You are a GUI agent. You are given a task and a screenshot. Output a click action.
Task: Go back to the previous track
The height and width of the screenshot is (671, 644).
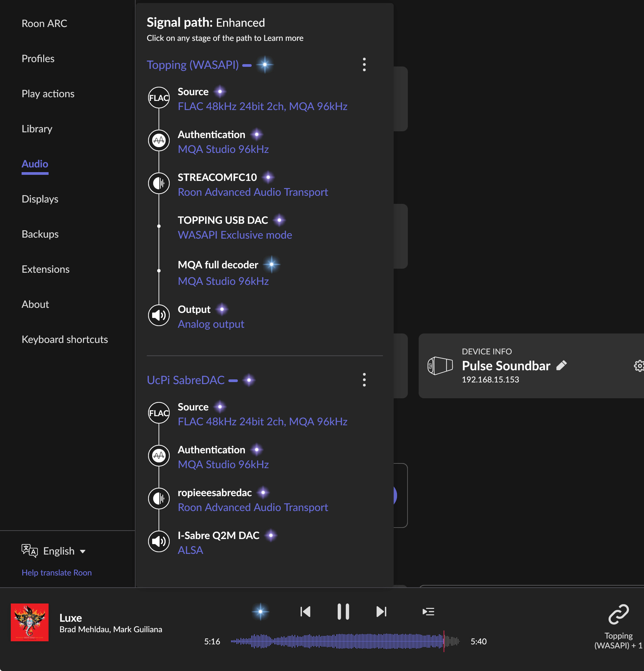click(x=305, y=612)
